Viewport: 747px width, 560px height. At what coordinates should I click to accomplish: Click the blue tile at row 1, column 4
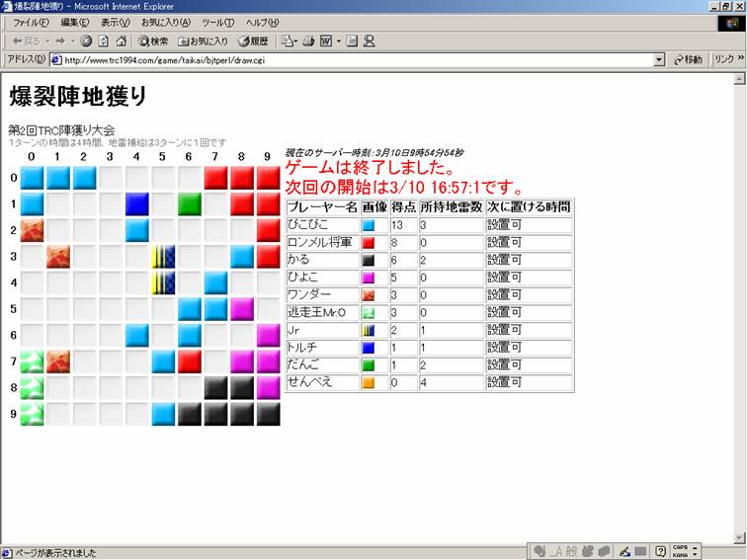coord(136,204)
